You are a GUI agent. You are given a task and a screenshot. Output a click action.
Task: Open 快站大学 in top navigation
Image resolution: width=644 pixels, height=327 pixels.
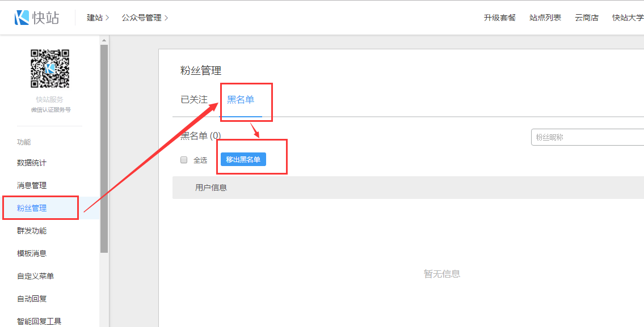[x=628, y=18]
